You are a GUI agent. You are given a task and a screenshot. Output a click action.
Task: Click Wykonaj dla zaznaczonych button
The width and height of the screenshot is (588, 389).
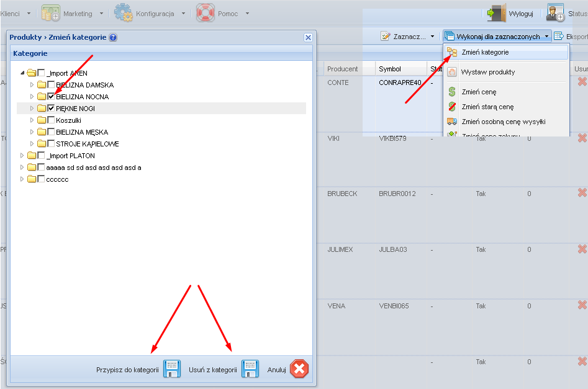click(497, 37)
